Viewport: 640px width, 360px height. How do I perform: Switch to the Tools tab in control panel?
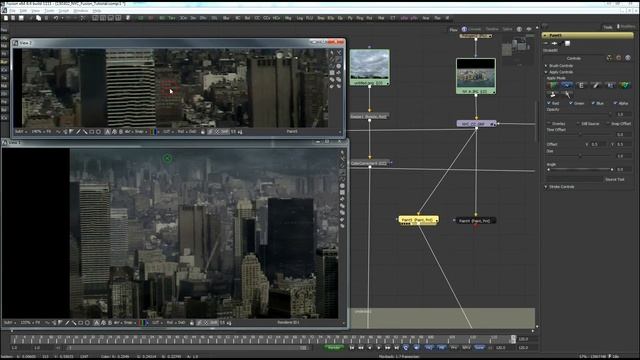point(608,27)
